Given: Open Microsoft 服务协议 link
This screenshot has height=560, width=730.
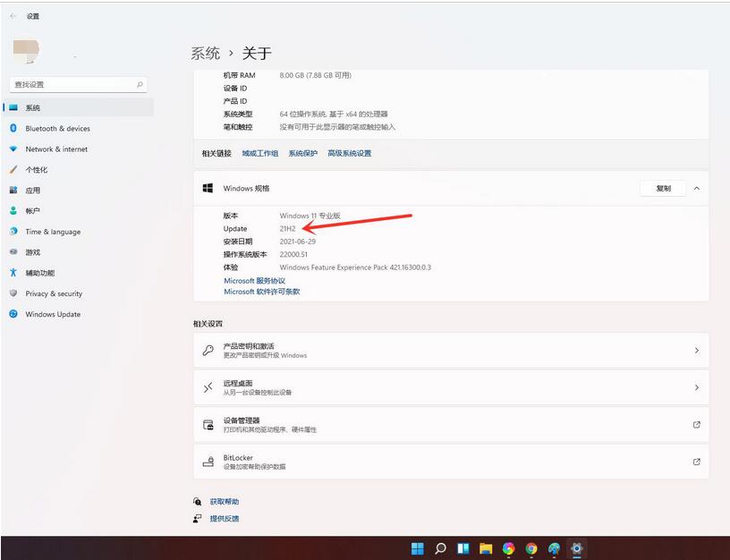Looking at the screenshot, I should [x=254, y=281].
